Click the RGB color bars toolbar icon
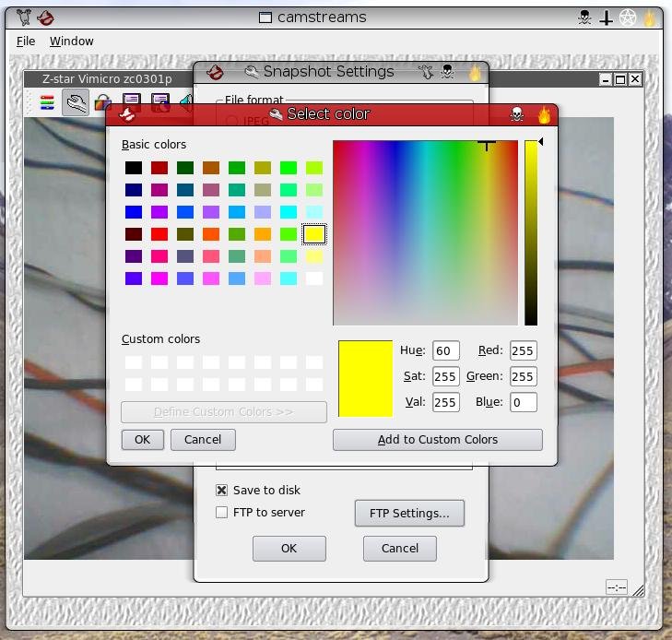Screen dimensions: 672x640 click(47, 102)
